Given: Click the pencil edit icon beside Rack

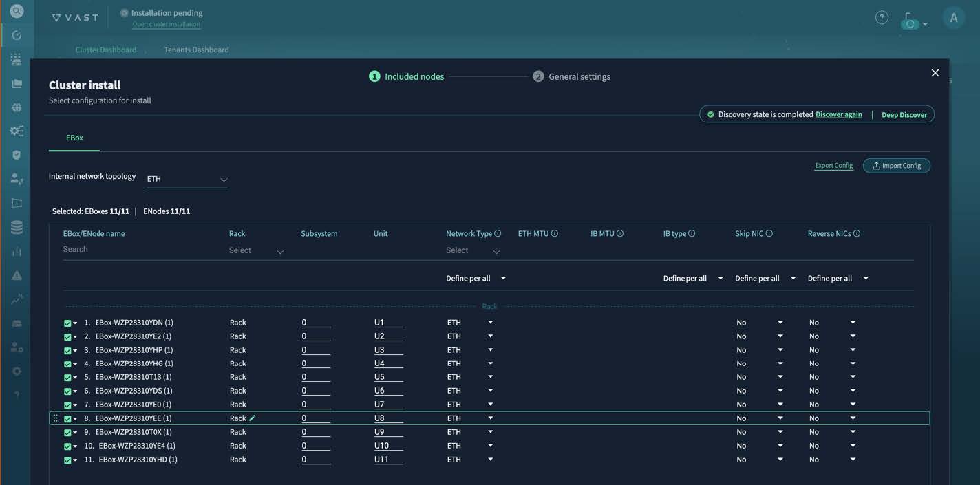Looking at the screenshot, I should point(253,418).
